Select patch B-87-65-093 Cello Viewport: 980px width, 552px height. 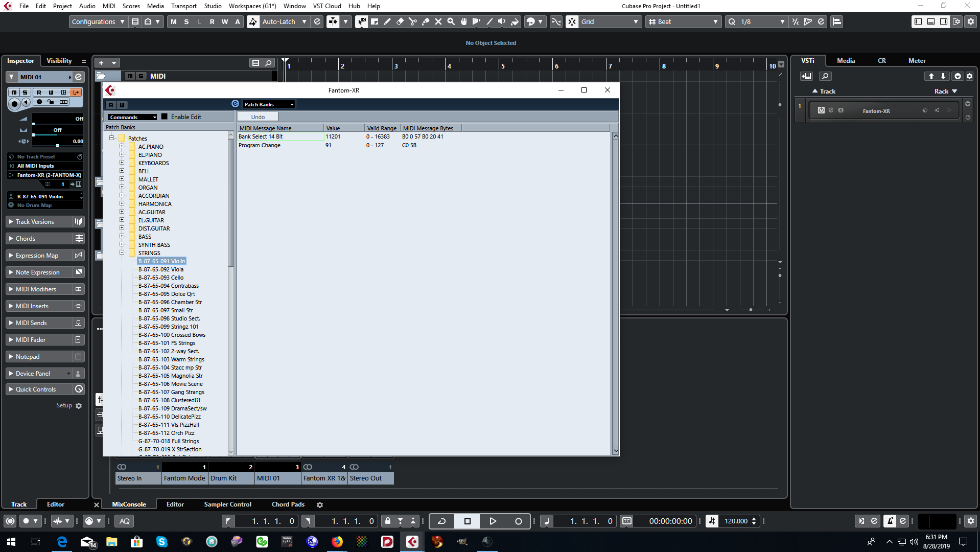click(x=161, y=278)
